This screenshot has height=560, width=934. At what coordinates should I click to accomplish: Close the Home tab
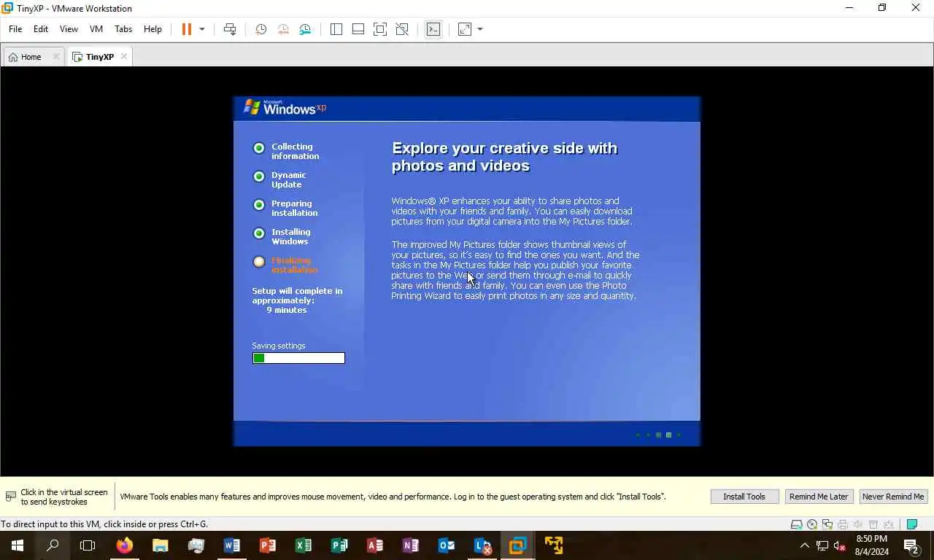tap(55, 57)
